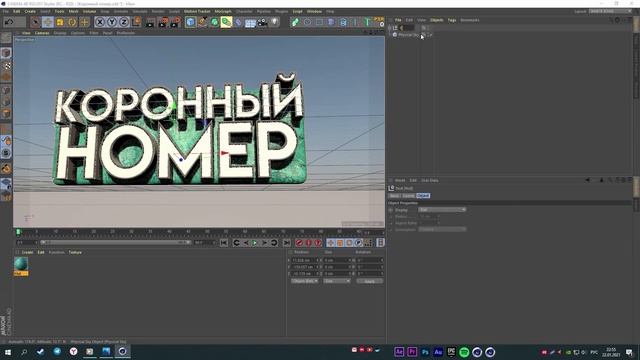Select the green material sphere thumbnail
The height and width of the screenshot is (360, 640).
[x=21, y=264]
